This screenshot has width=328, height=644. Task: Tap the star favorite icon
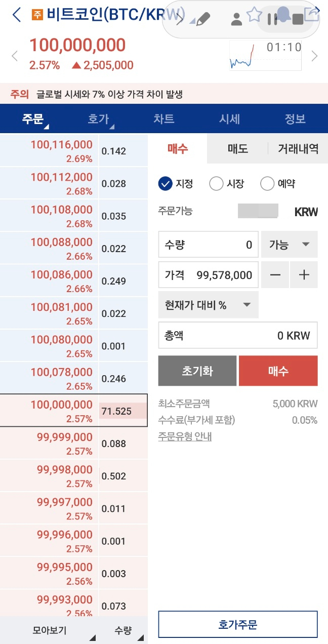[254, 15]
